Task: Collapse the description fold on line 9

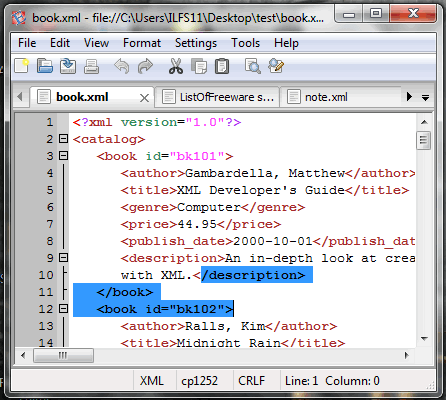Action: pyautogui.click(x=63, y=258)
